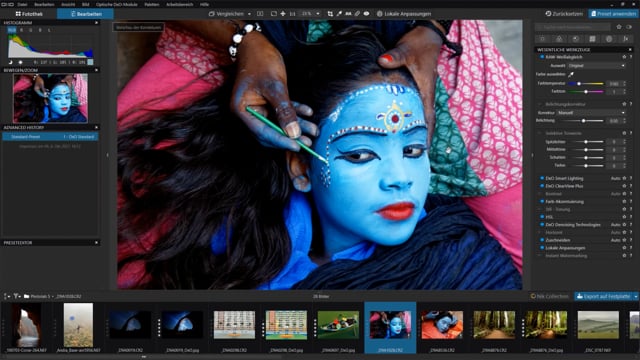The height and width of the screenshot is (360, 640).
Task: Click highlight clipping indicator under histogram
Action: pos(20,62)
